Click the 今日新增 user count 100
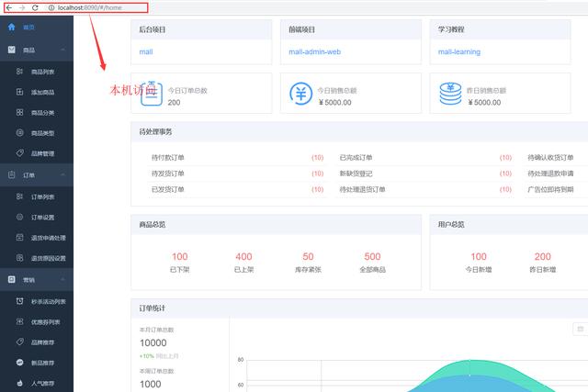Screen dimensions: 588x392 click(479, 257)
